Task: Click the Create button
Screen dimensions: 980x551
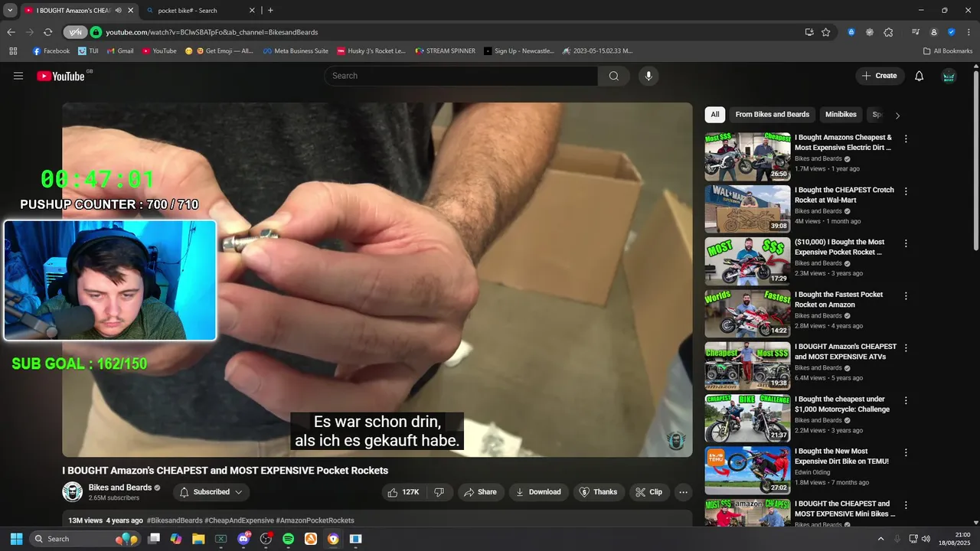Action: (879, 76)
